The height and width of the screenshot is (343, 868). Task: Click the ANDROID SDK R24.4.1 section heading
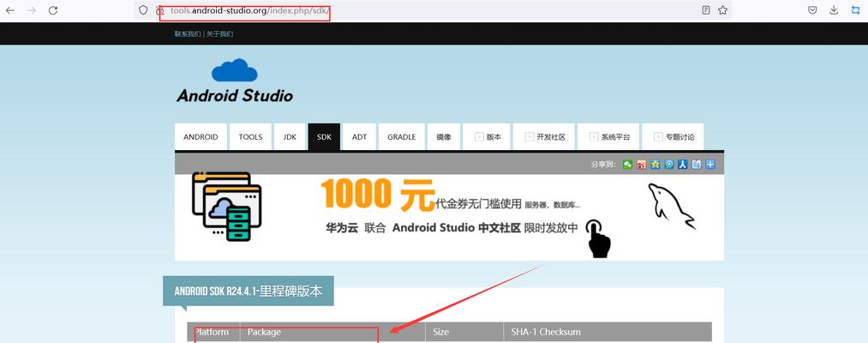tap(248, 291)
